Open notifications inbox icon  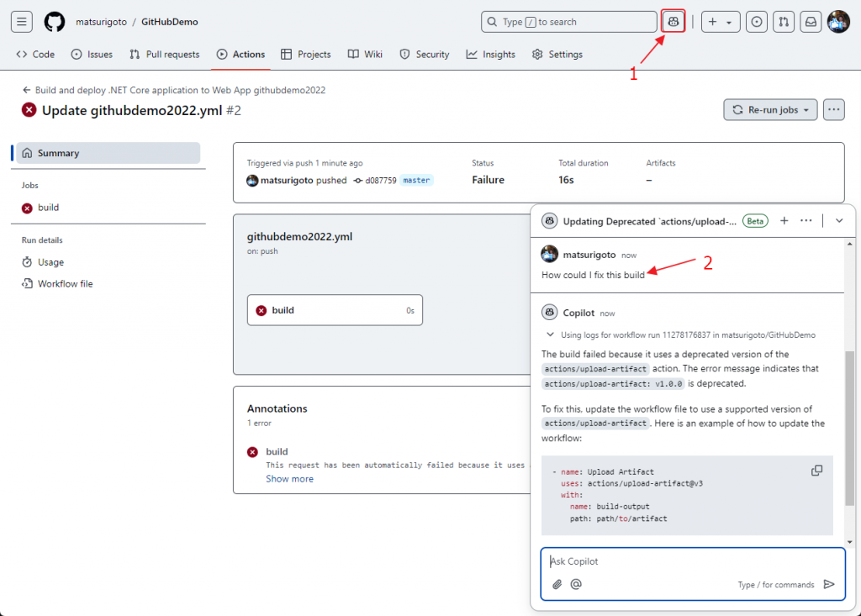(x=811, y=22)
